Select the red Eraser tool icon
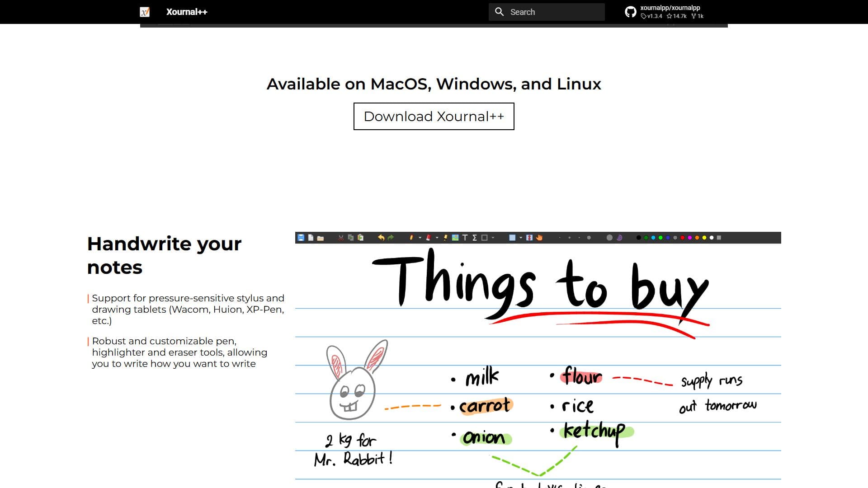868x488 pixels. click(x=428, y=238)
